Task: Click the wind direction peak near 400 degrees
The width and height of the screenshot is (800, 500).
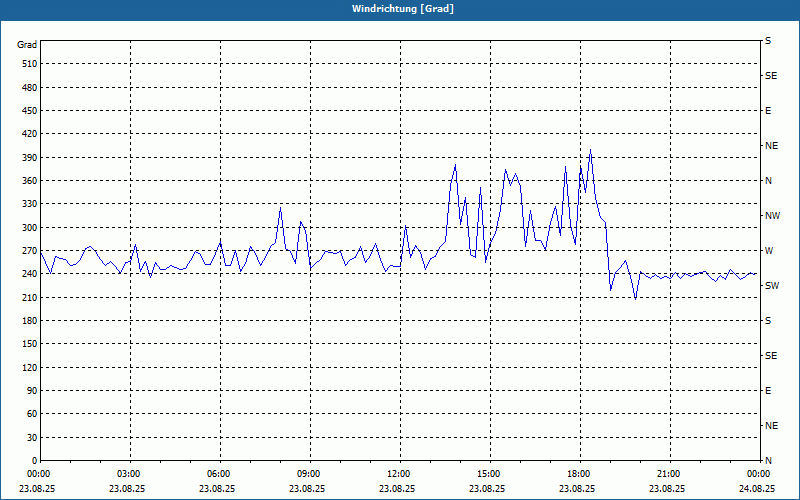Action: click(x=590, y=150)
